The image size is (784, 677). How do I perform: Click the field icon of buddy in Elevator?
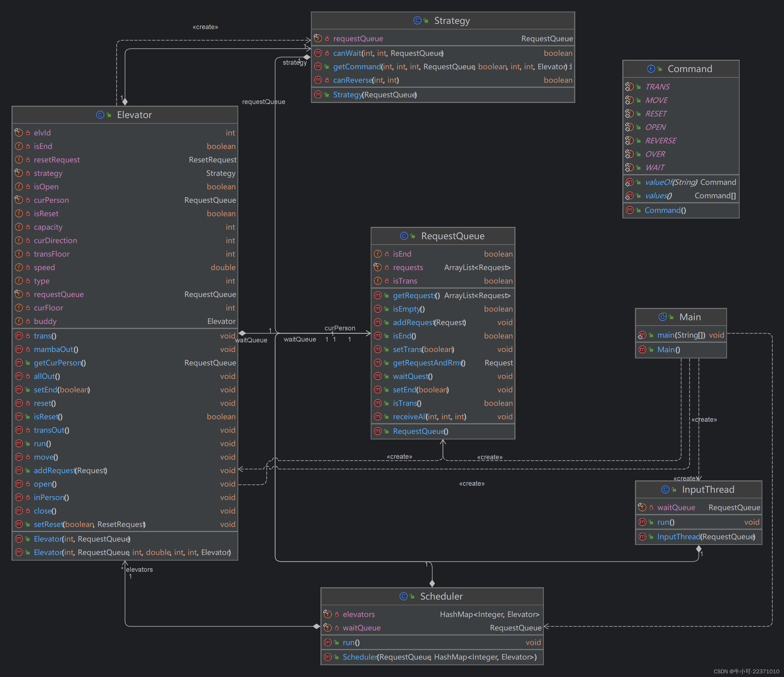point(19,321)
